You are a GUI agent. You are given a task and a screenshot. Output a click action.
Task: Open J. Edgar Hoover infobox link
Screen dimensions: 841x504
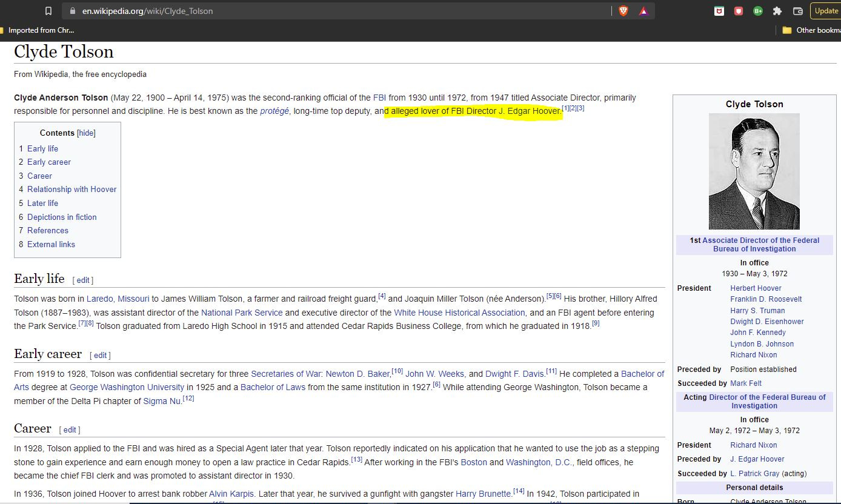(x=757, y=459)
